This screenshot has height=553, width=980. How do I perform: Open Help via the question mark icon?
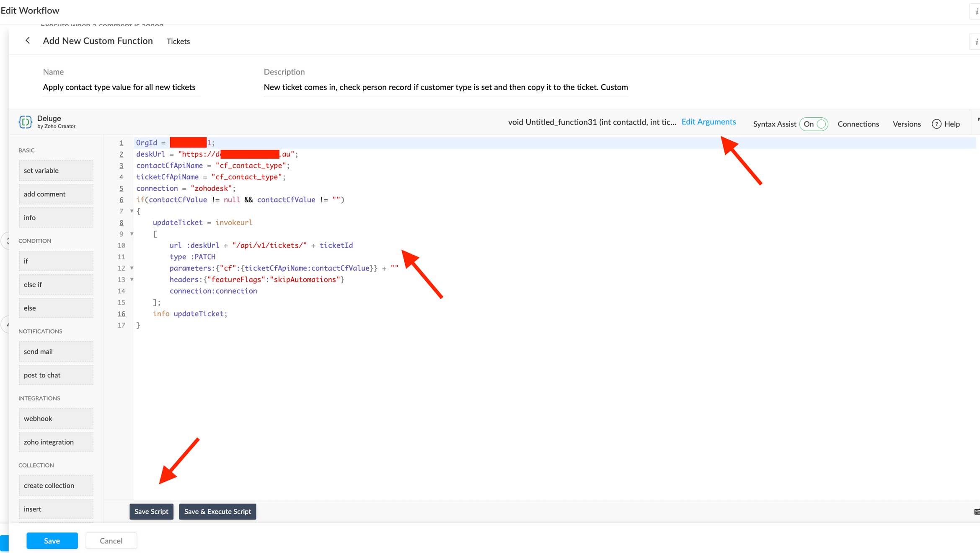coord(936,124)
